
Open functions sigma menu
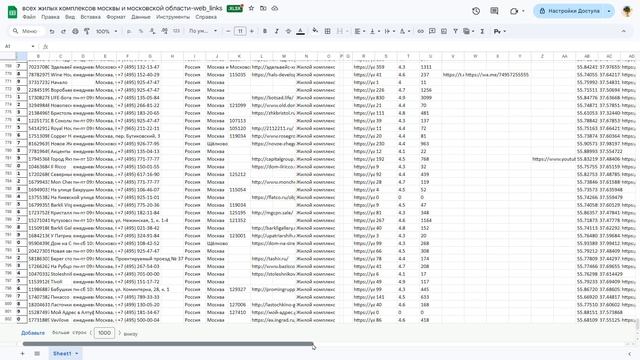tap(482, 31)
